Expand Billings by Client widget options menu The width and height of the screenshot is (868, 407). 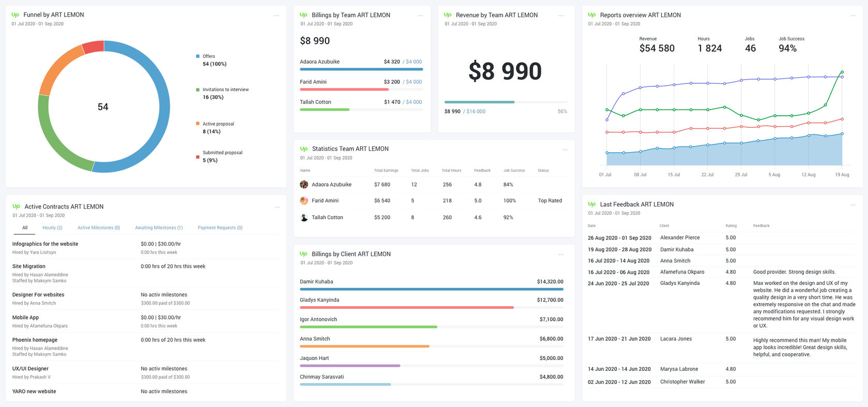coord(561,254)
